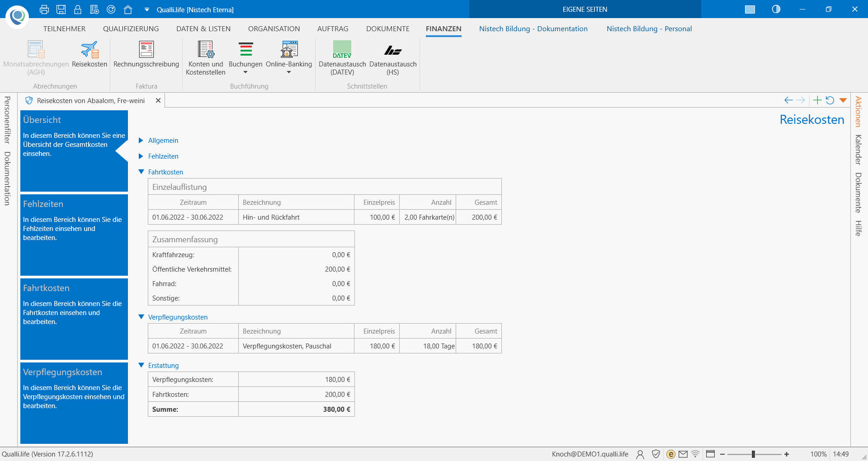This screenshot has height=461, width=868.
Task: Click the zoom out minus button
Action: pyautogui.click(x=722, y=454)
